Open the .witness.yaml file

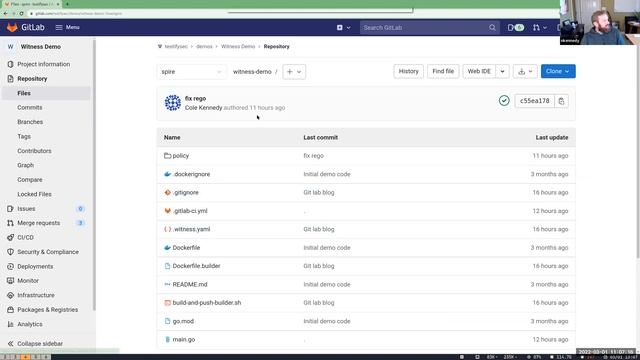point(191,229)
